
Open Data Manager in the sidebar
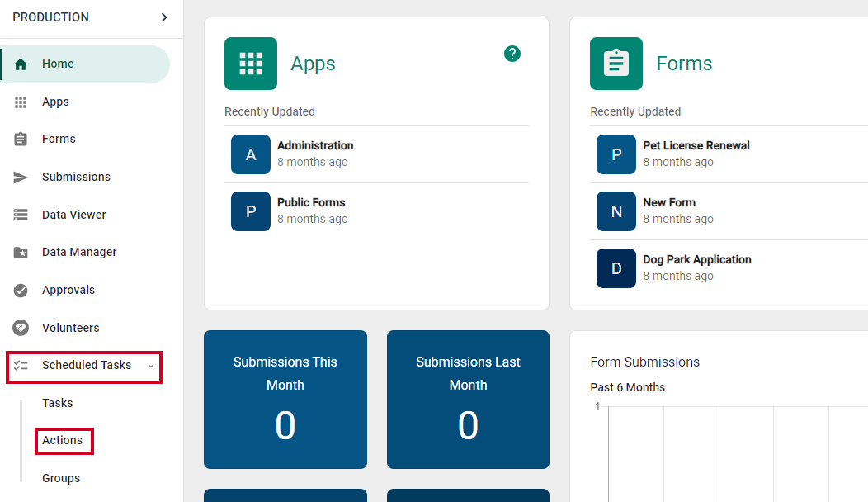[79, 252]
